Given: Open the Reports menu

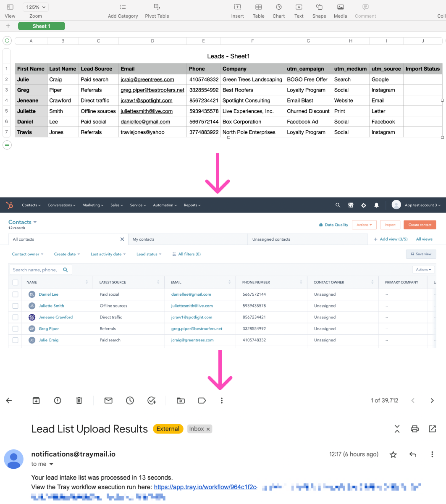Looking at the screenshot, I should 192,205.
